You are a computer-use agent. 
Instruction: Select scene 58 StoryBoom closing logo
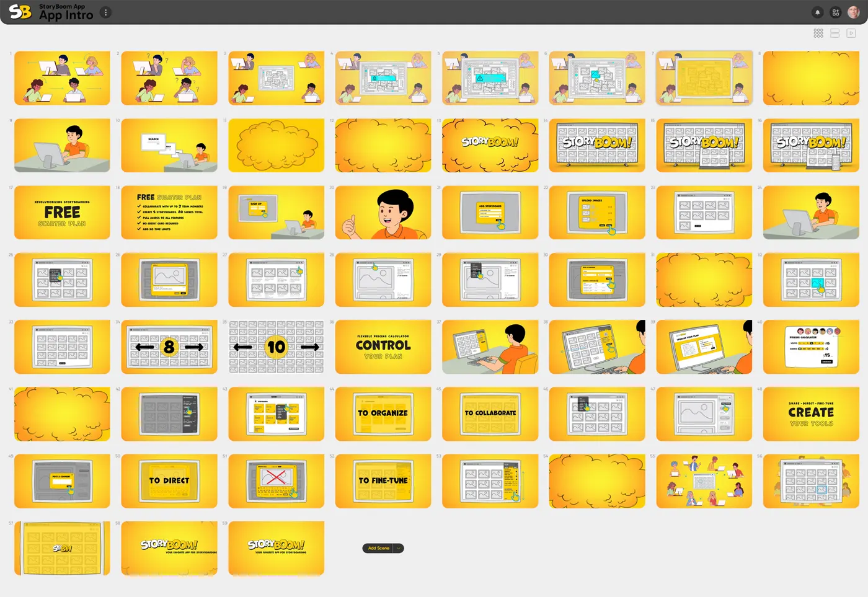pos(169,548)
